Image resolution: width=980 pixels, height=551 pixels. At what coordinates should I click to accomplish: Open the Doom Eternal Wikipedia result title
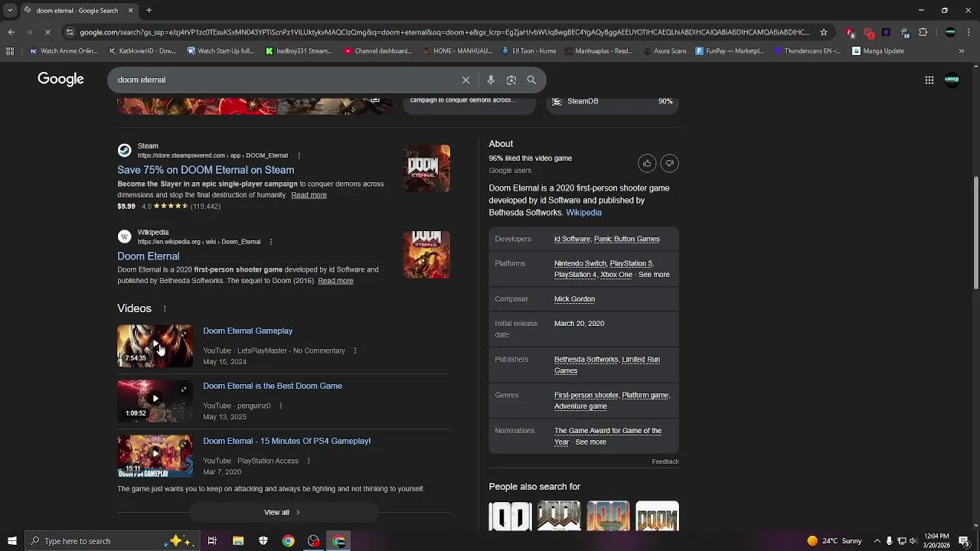tap(148, 256)
